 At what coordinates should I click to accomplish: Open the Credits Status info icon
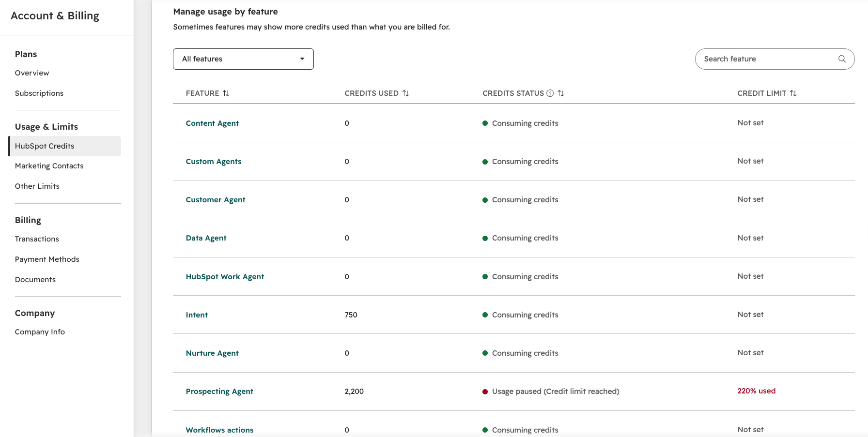pos(550,93)
